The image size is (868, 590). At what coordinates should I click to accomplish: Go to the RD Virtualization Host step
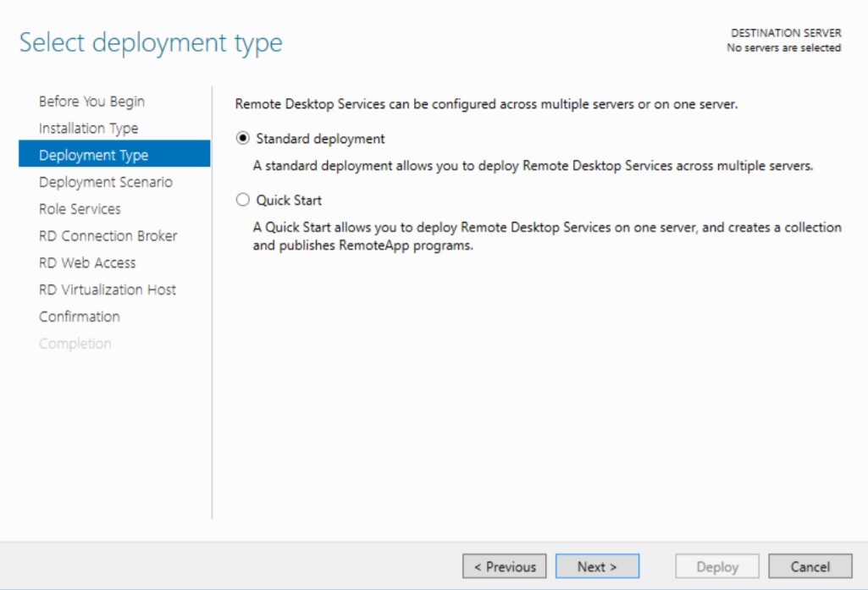(x=108, y=289)
